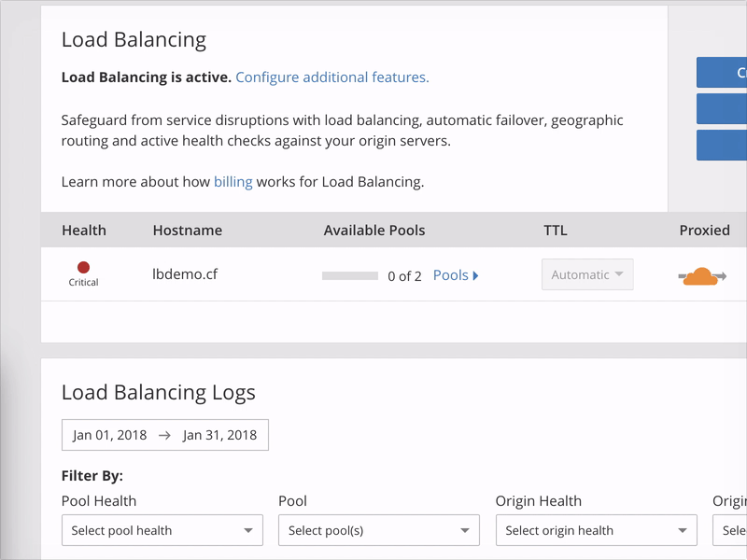Open the TTL Automatic dropdown
The width and height of the screenshot is (747, 560).
pos(587,274)
